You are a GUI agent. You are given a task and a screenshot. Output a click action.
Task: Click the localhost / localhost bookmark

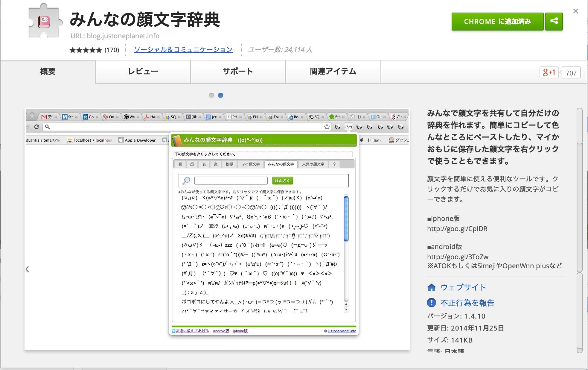[90, 140]
